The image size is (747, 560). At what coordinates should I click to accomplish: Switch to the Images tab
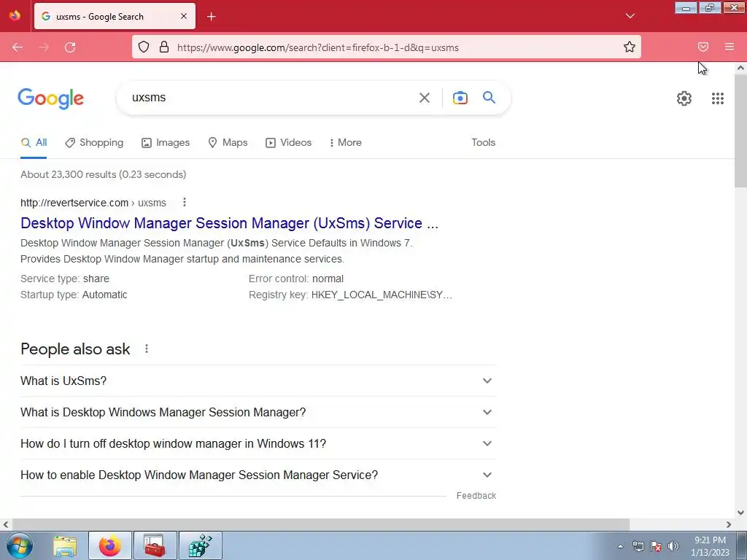(x=166, y=142)
